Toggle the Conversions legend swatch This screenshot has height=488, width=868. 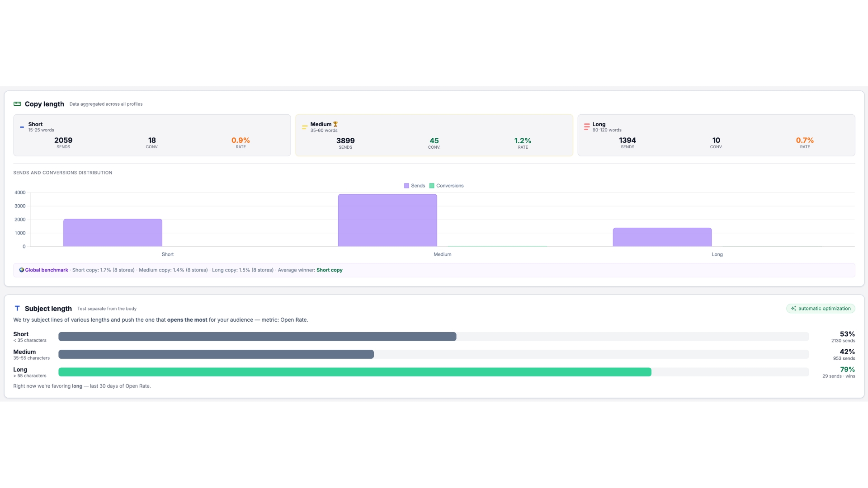[432, 186]
